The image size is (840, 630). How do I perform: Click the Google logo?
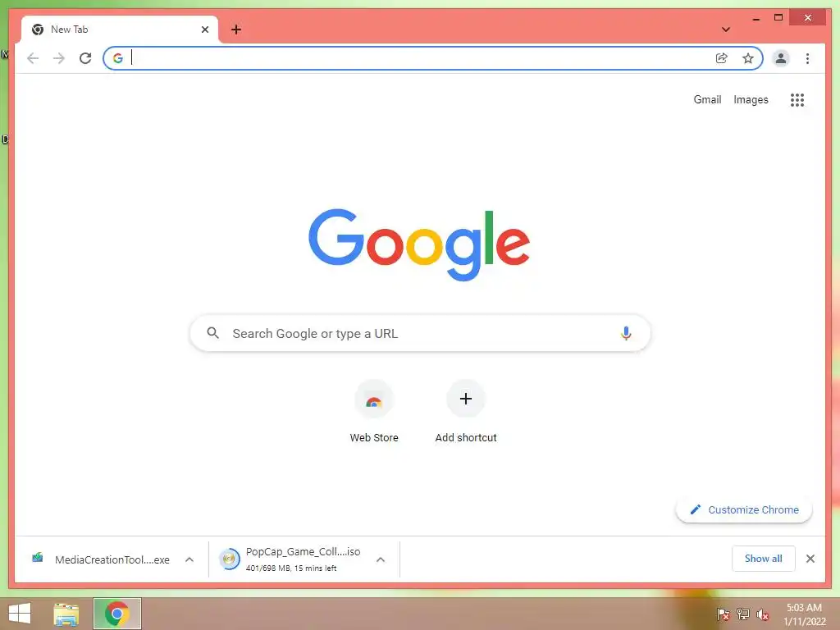pos(419,244)
